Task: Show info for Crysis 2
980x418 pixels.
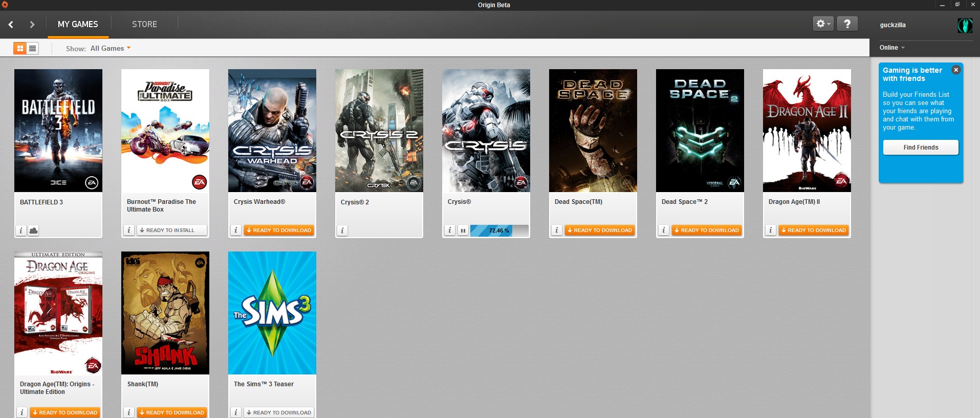Action: pos(343,231)
